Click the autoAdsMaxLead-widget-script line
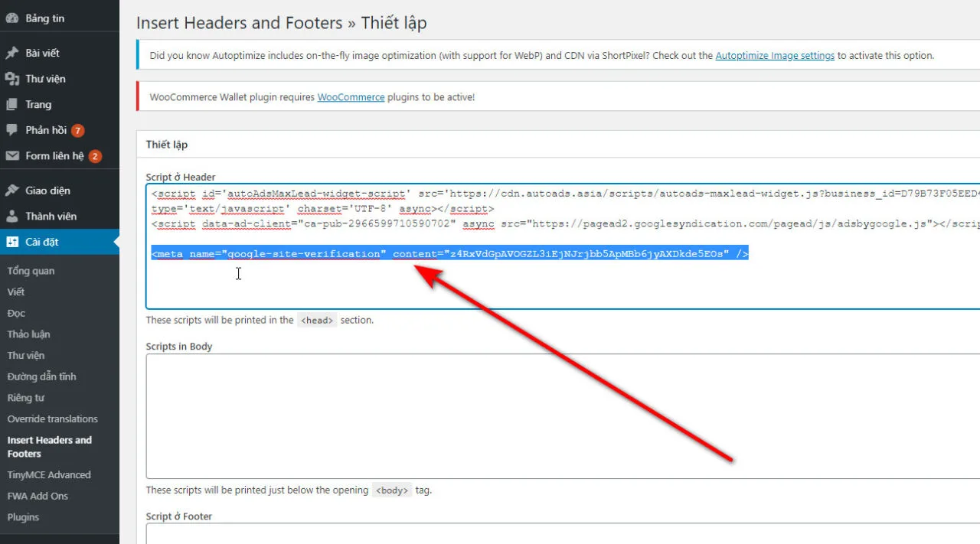The height and width of the screenshot is (544, 980). [565, 201]
